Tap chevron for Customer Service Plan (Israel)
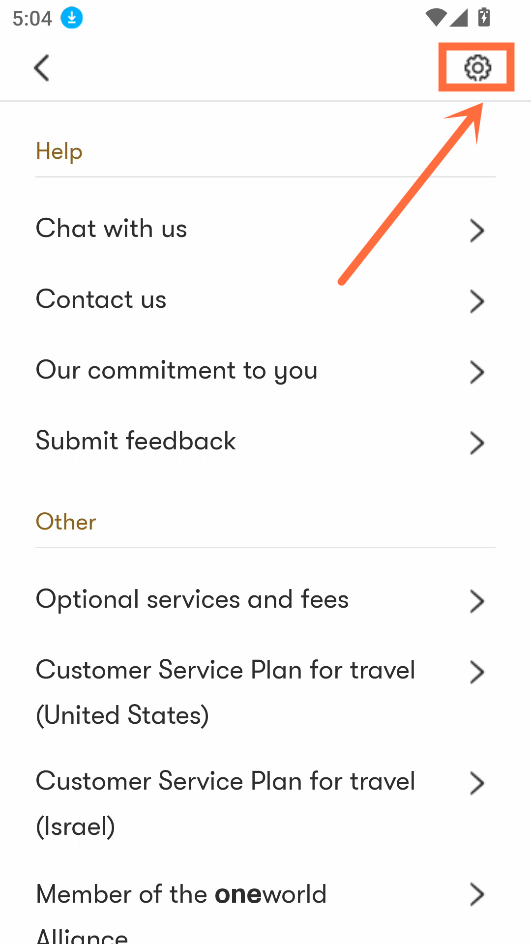Screen dimensions: 531x944 pyautogui.click(x=477, y=783)
